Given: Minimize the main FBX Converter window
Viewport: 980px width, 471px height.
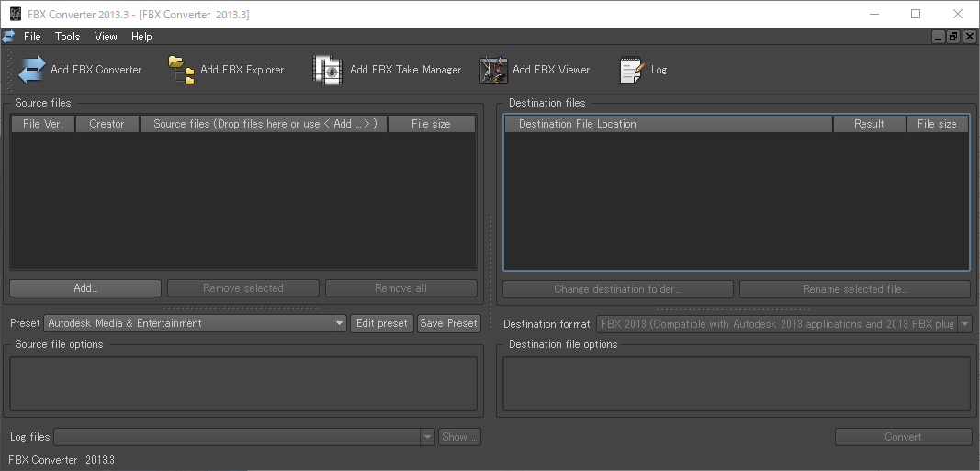Looking at the screenshot, I should 873,14.
